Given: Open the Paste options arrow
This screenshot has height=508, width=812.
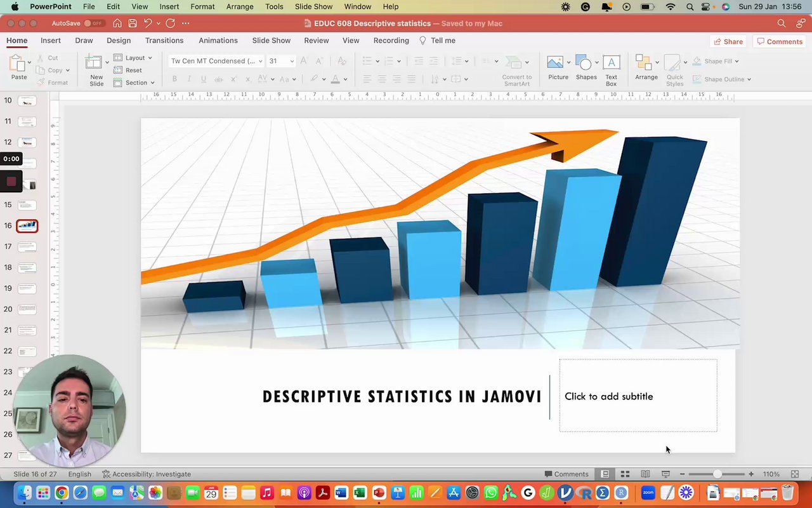Looking at the screenshot, I should tap(29, 63).
